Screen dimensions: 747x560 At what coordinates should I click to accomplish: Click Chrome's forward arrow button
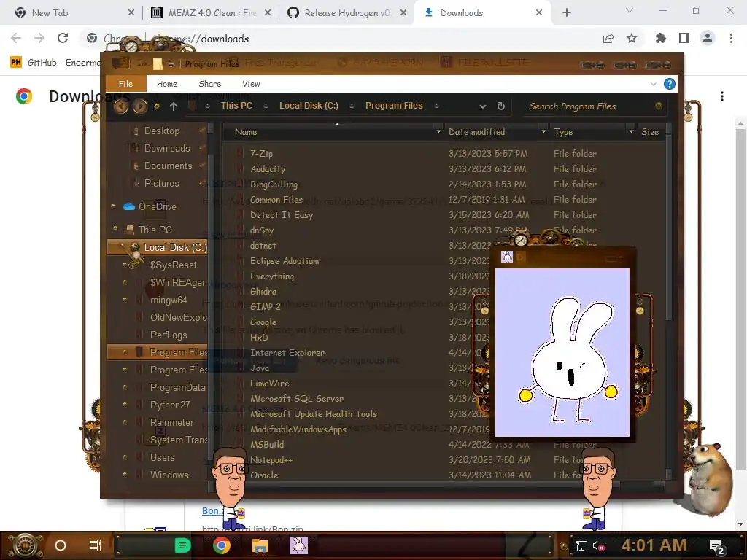(39, 38)
